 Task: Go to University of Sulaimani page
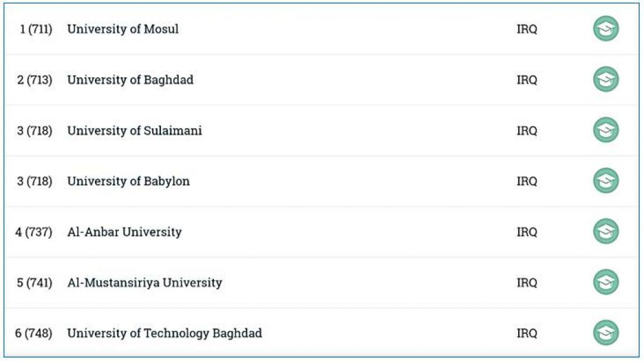click(x=135, y=131)
